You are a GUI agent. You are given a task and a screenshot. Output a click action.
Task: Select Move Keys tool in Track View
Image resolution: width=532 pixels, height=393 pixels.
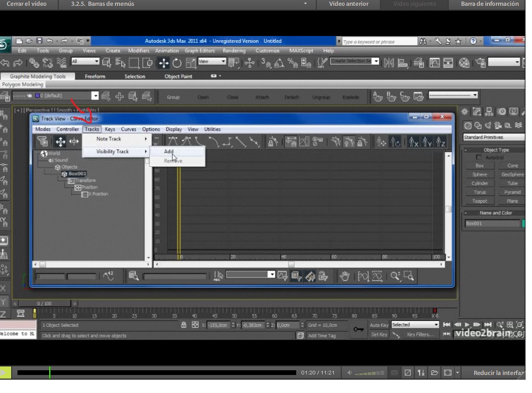tap(60, 141)
